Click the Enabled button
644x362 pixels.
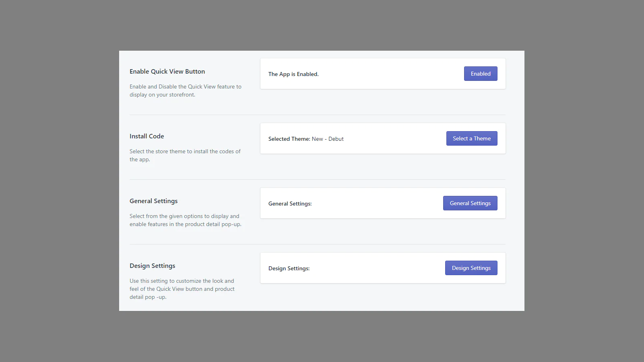coord(480,74)
